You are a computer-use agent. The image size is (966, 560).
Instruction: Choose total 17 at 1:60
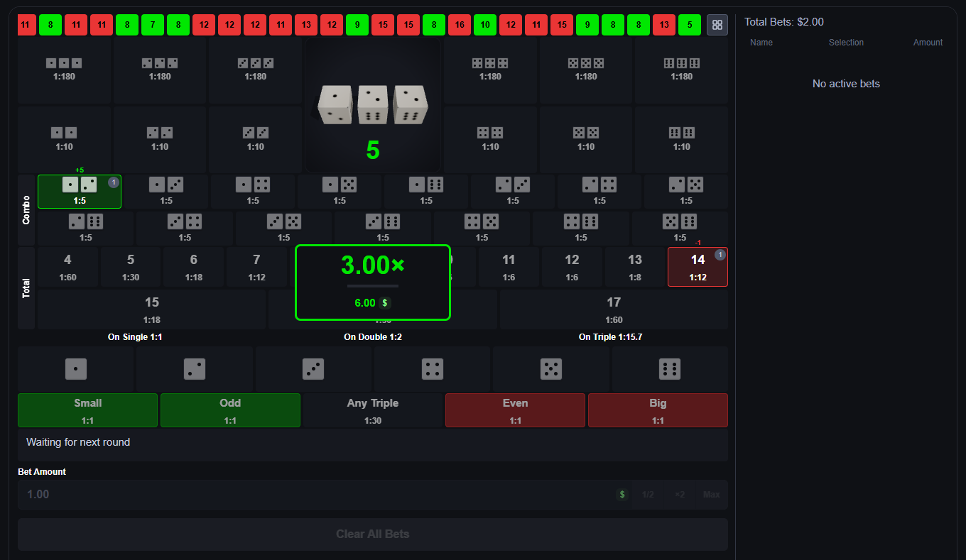click(614, 309)
